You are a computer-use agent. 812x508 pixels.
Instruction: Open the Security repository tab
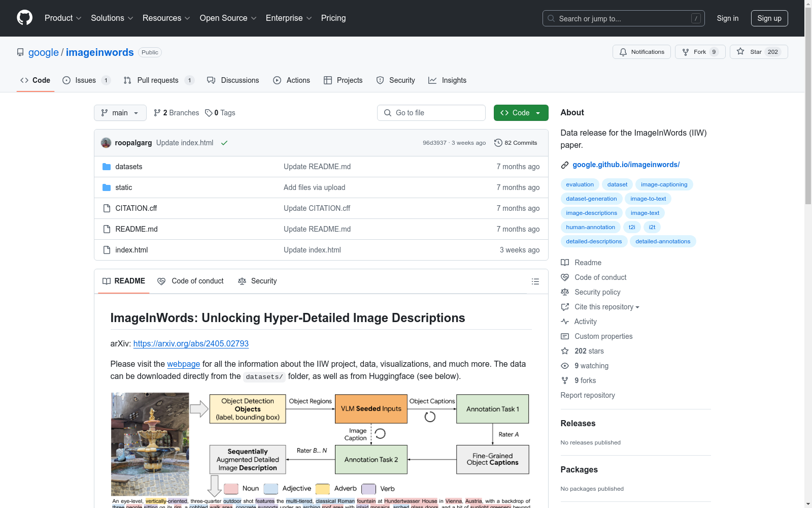[395, 80]
